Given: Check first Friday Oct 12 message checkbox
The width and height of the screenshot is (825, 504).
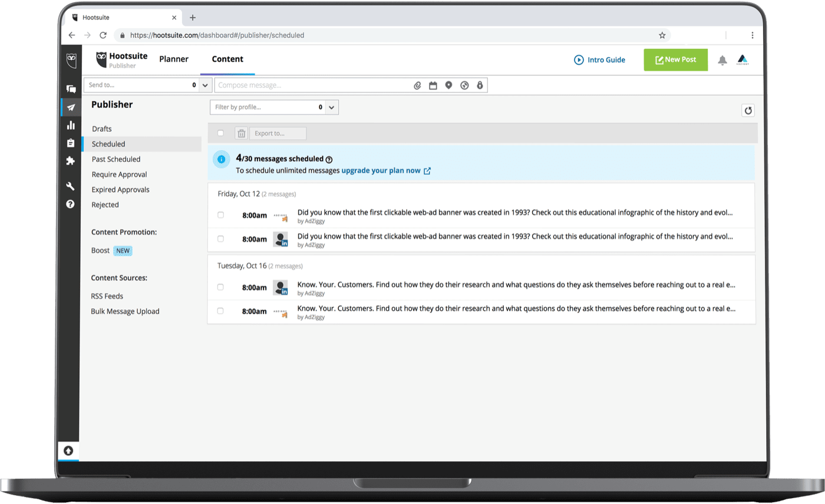Looking at the screenshot, I should point(221,215).
